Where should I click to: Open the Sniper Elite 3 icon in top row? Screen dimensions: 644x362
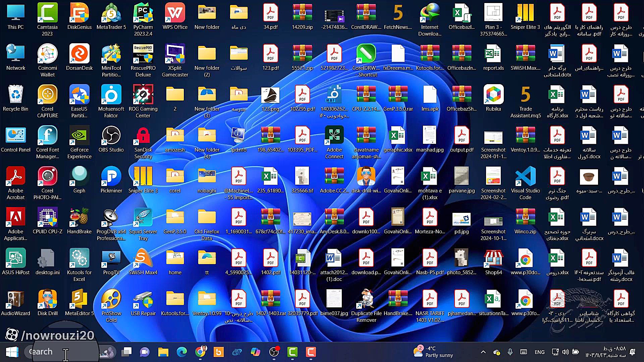tap(525, 17)
